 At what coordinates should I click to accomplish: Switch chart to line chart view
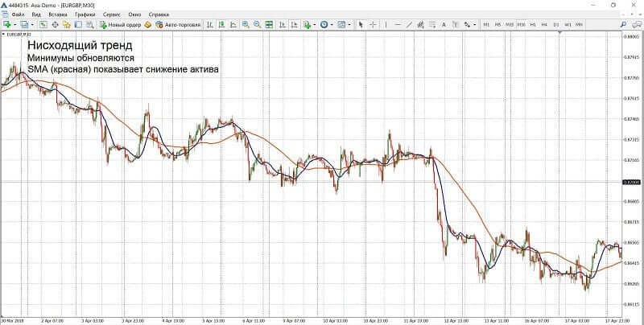tap(233, 25)
